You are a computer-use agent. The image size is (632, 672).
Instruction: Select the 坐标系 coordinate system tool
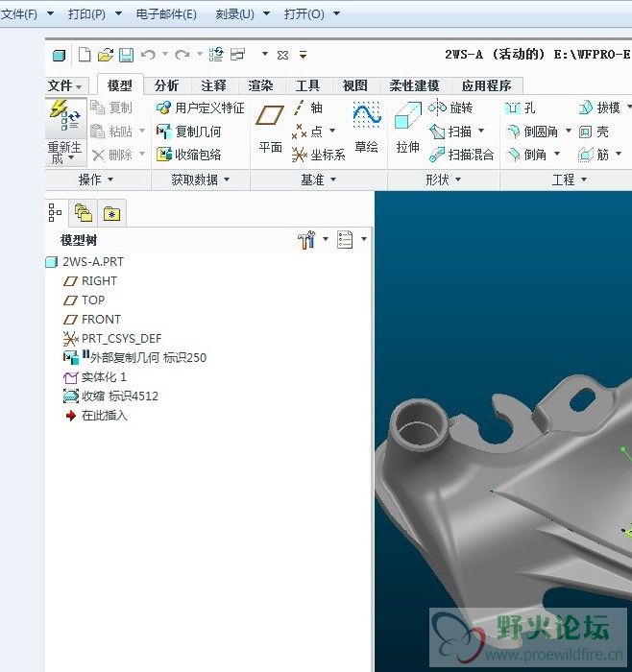coord(318,155)
